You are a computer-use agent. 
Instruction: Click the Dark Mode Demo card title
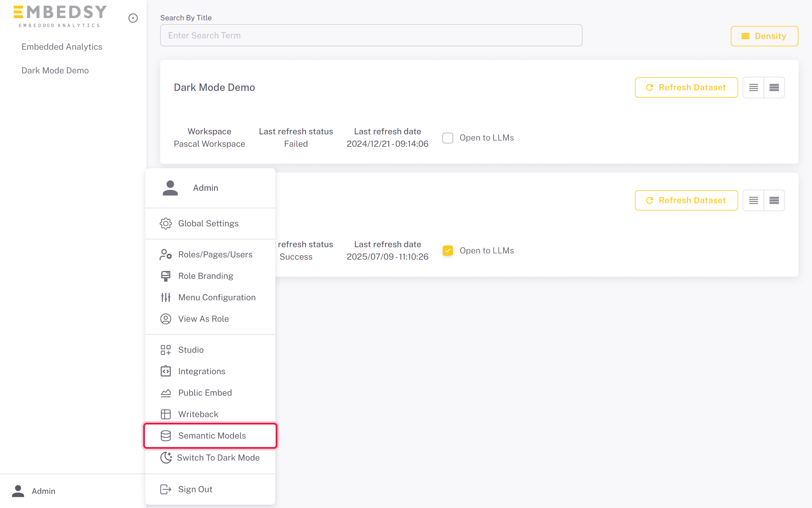(214, 87)
